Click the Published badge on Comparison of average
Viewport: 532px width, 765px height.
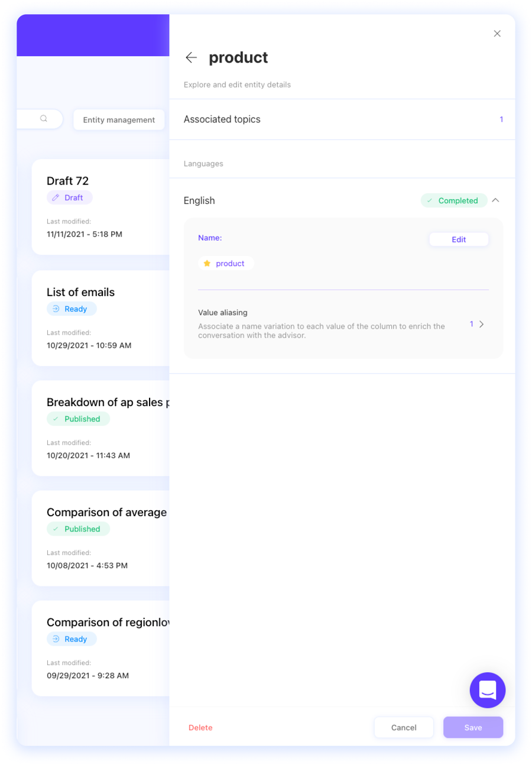tap(78, 529)
